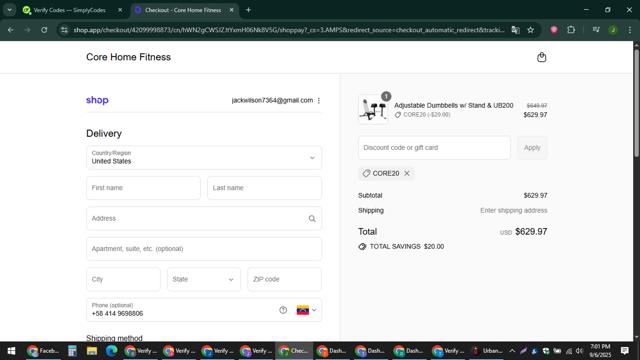This screenshot has width=640, height=360.
Task: Open the Calculator taskbar icon
Action: coord(72,351)
